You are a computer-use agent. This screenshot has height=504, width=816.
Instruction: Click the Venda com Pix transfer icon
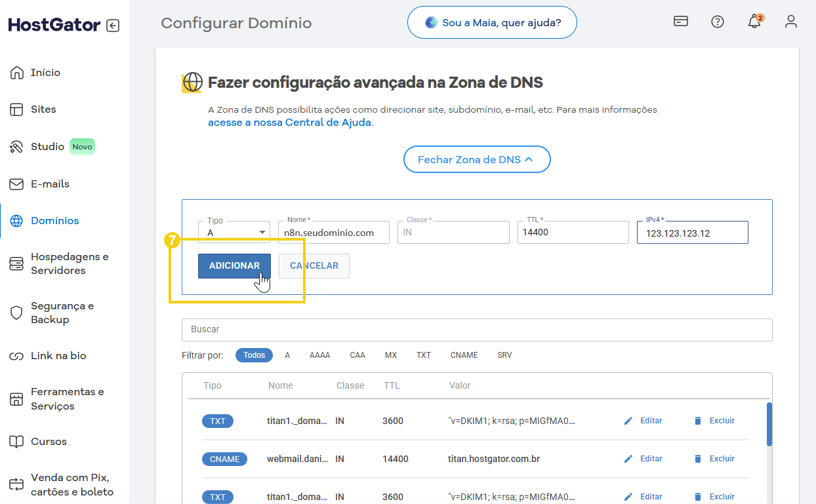click(x=16, y=485)
